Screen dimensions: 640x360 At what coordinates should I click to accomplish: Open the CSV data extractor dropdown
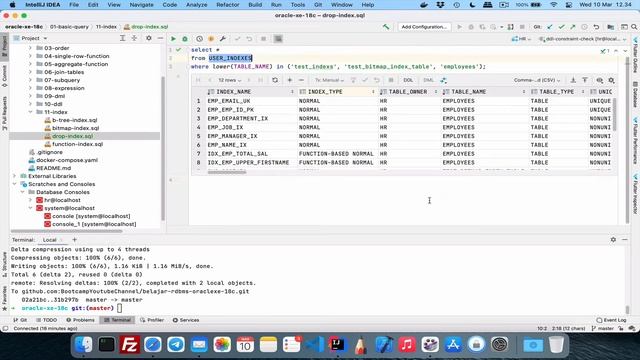537,80
